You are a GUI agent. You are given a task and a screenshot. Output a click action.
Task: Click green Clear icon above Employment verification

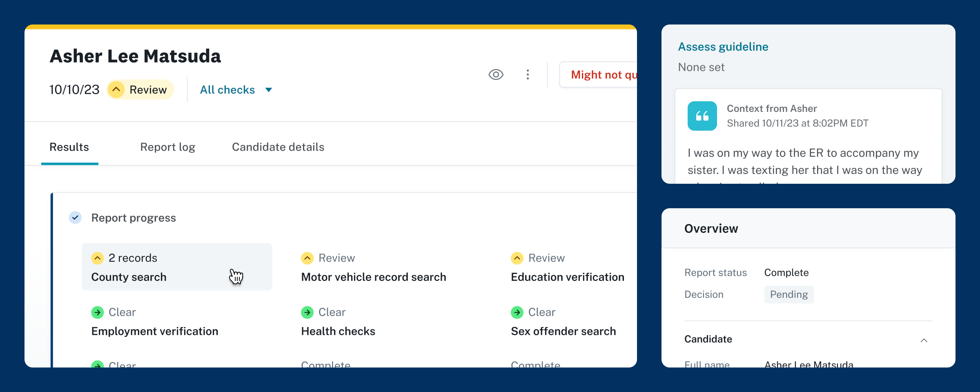97,312
